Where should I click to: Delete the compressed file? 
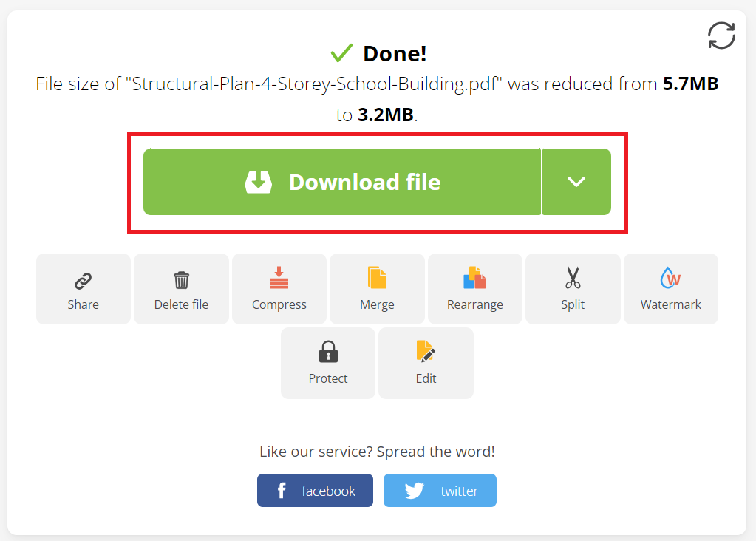(181, 288)
